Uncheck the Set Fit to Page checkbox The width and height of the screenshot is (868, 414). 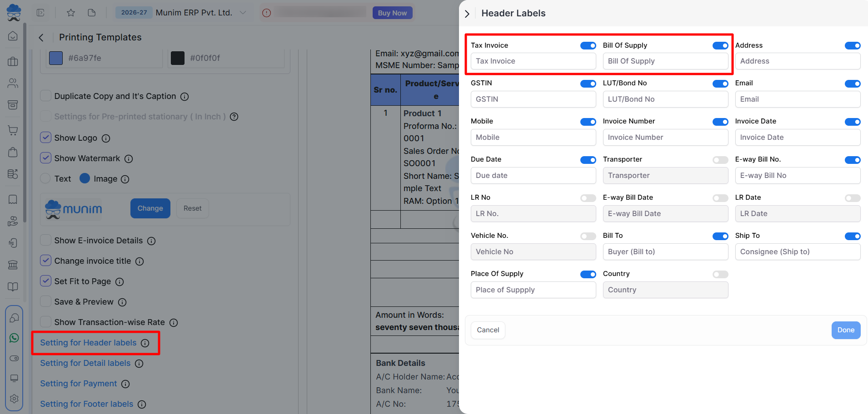pos(45,281)
